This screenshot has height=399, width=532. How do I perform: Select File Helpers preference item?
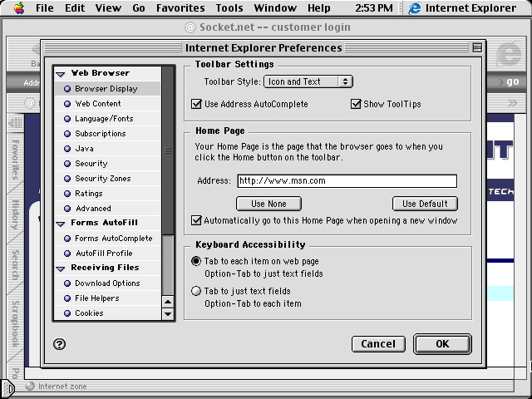[107, 298]
